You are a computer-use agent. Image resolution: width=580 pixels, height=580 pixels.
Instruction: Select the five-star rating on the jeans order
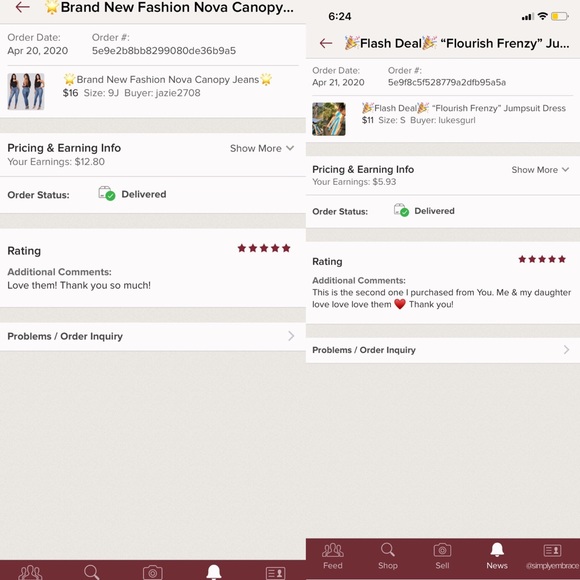264,248
